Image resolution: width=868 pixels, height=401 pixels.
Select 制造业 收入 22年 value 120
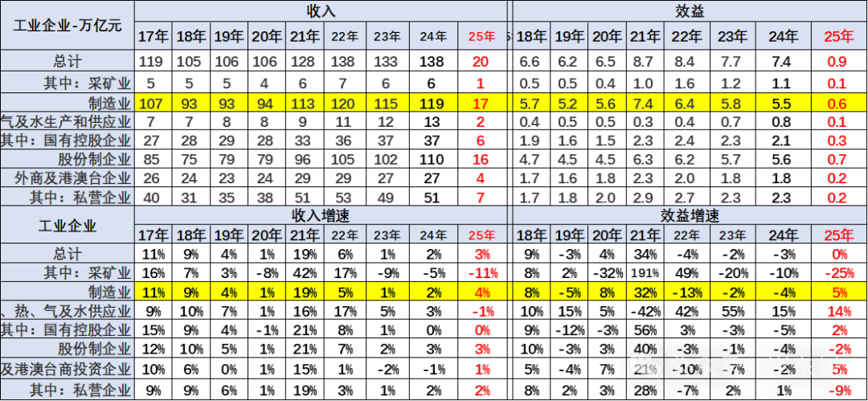click(344, 102)
